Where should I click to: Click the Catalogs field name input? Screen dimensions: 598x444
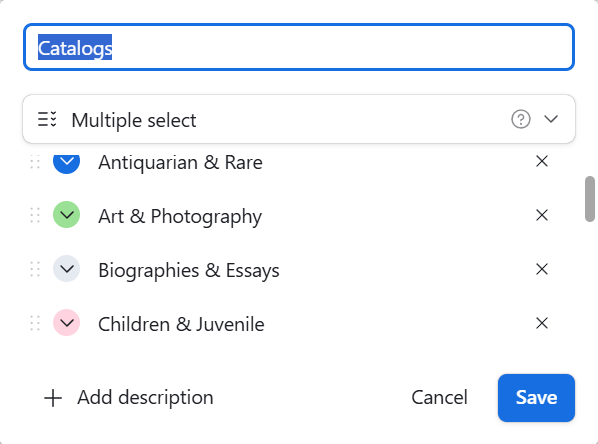299,47
